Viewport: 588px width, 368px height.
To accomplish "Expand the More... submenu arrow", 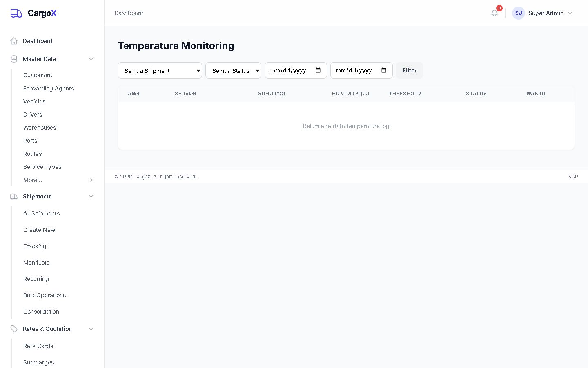I will [x=91, y=180].
